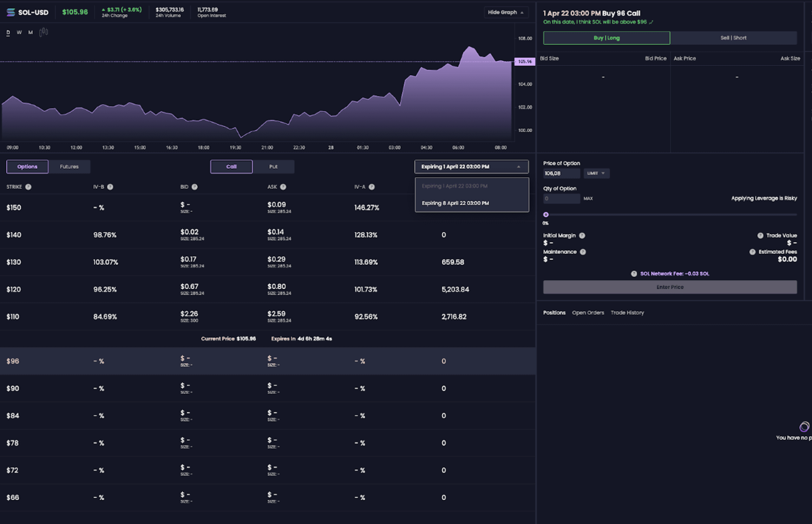The image size is (812, 524).
Task: Open the IV-B column help icon
Action: click(x=110, y=187)
